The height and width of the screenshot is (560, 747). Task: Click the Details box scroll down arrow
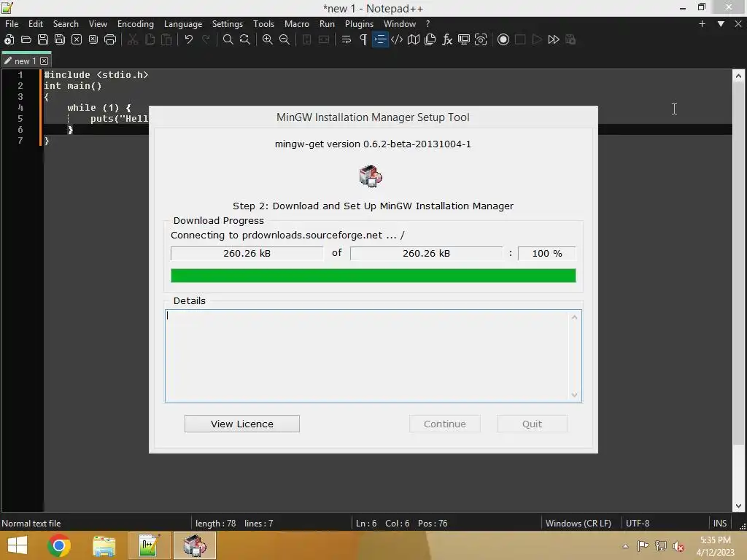pyautogui.click(x=575, y=394)
